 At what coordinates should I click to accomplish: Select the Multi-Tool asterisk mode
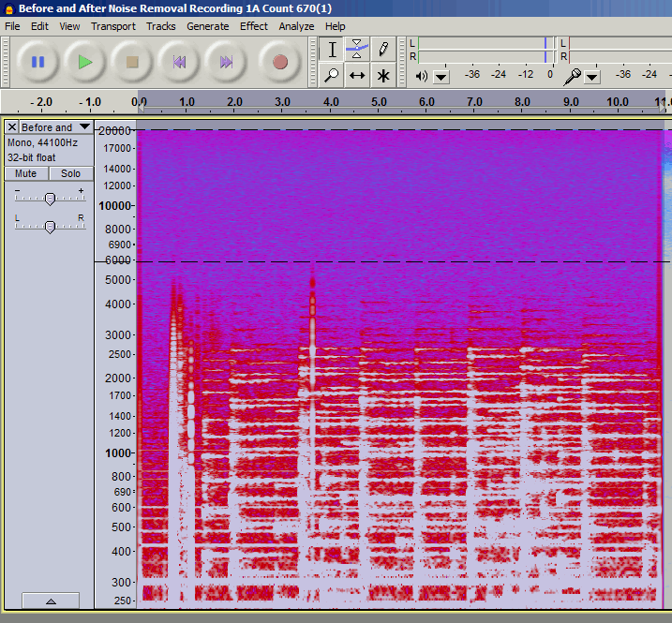383,76
